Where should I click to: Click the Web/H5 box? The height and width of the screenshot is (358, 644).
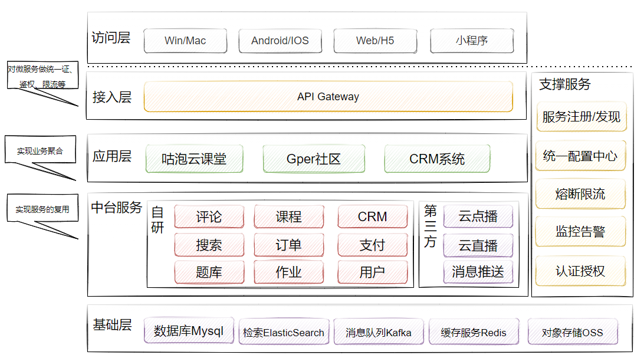pos(375,41)
